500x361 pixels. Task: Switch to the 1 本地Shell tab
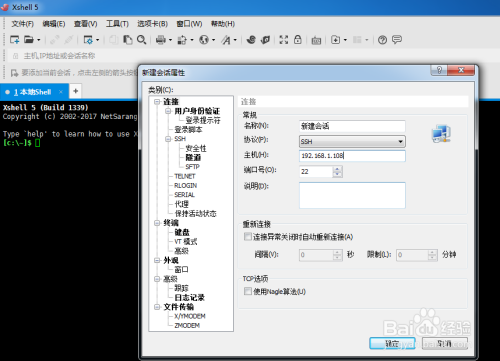(33, 92)
